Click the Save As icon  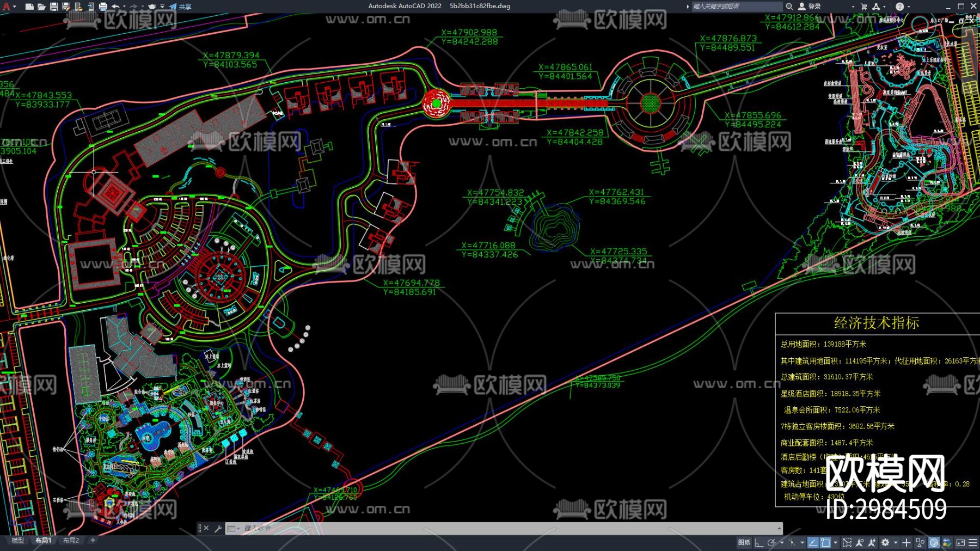pyautogui.click(x=66, y=7)
